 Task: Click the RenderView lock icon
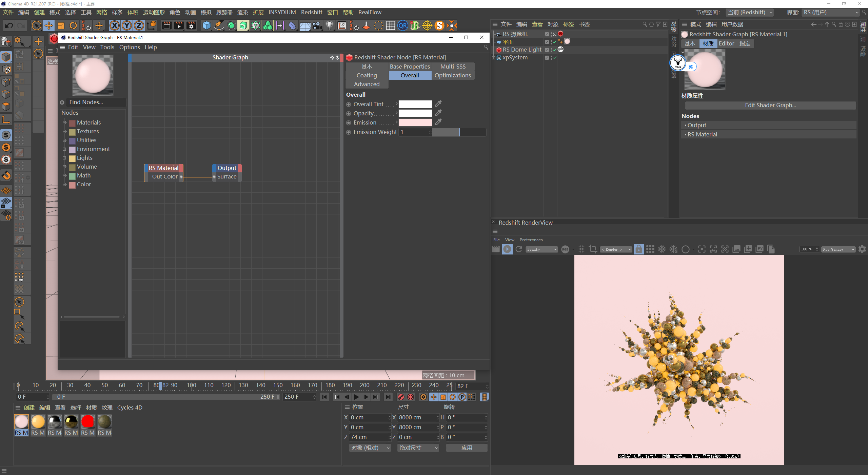639,249
